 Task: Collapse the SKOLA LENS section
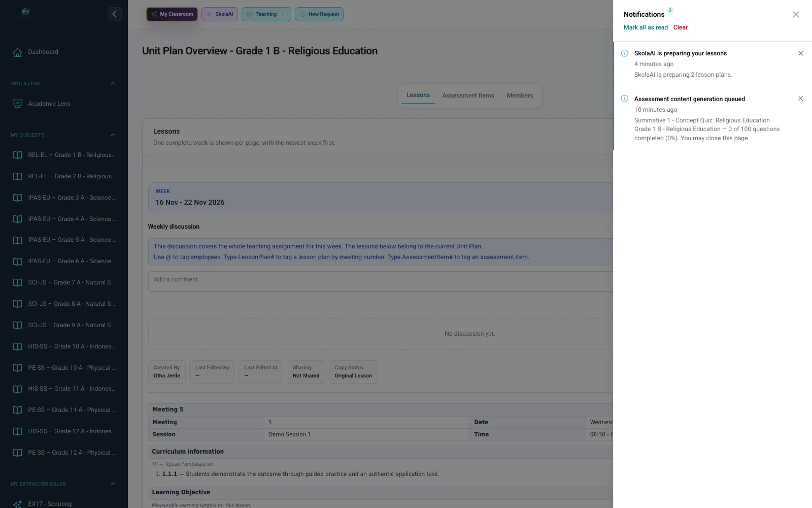pyautogui.click(x=113, y=83)
